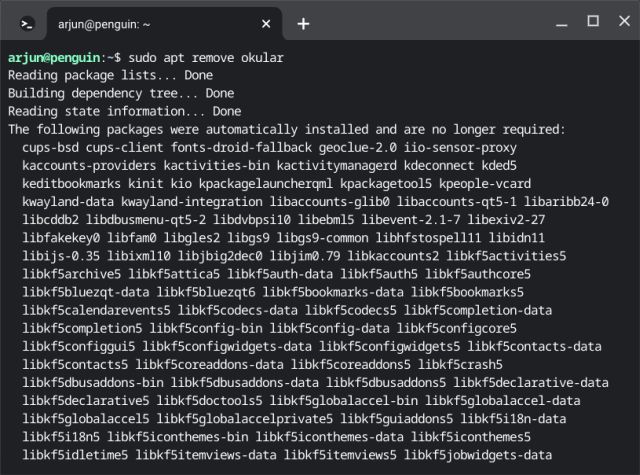Click the Reading package lists line
This screenshot has height=475, width=640.
click(x=110, y=75)
